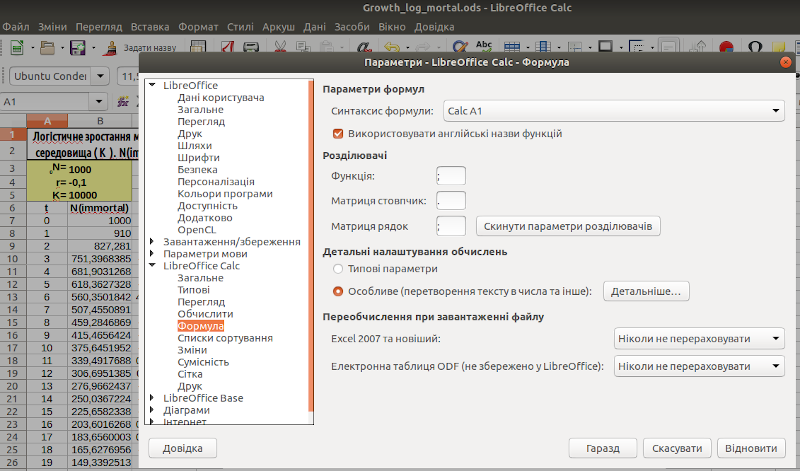800x471 pixels.
Task: Expand the 'Завантаження/збереження' tree node
Action: click(x=152, y=241)
